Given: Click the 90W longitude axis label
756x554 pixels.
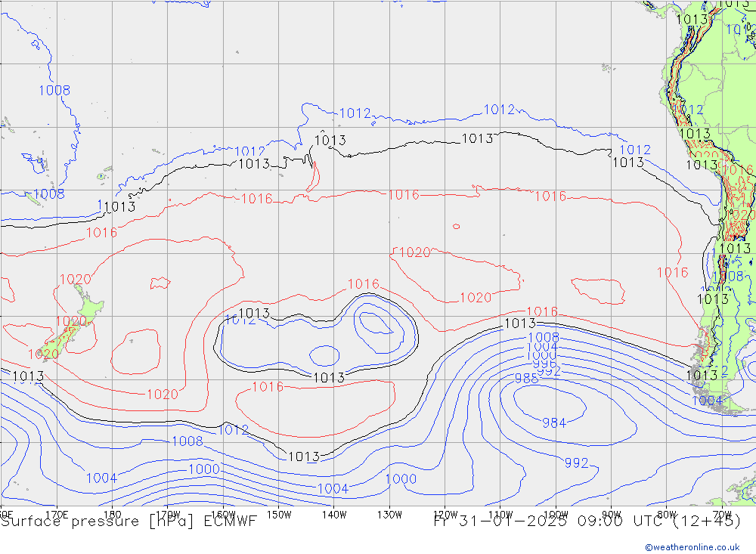Looking at the screenshot, I should pos(612,513).
